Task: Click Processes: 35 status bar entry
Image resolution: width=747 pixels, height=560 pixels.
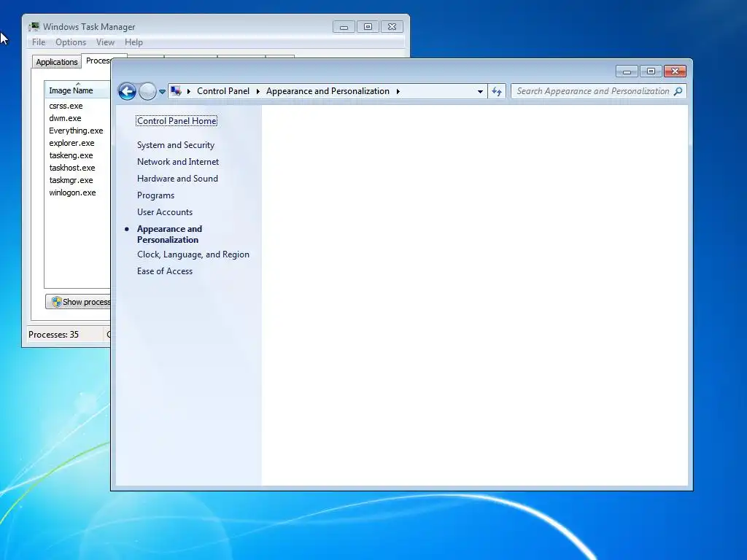Action: tap(53, 334)
